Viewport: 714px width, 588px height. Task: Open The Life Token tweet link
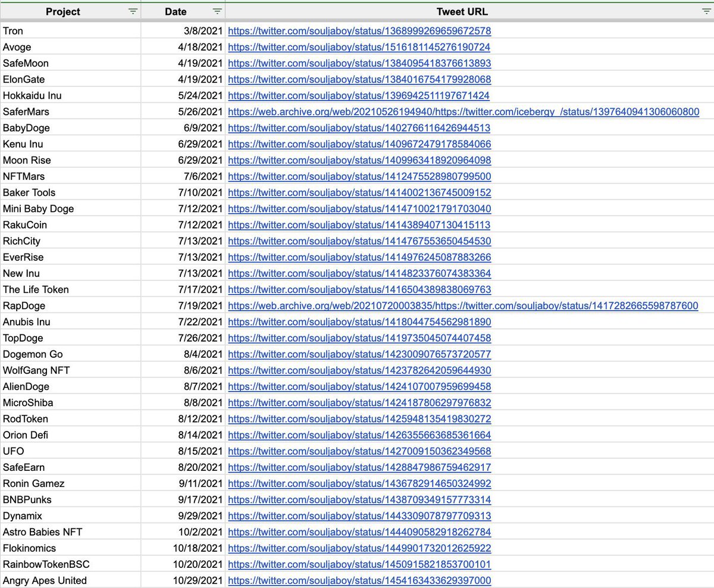coord(359,289)
